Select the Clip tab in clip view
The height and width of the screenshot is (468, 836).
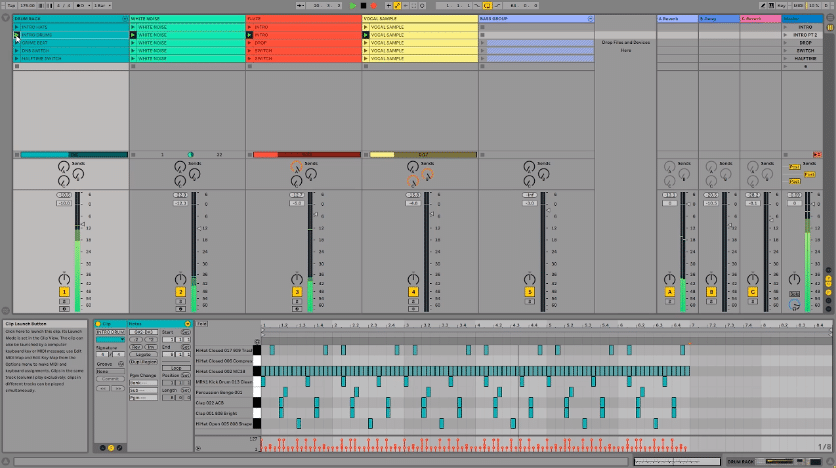click(x=107, y=324)
